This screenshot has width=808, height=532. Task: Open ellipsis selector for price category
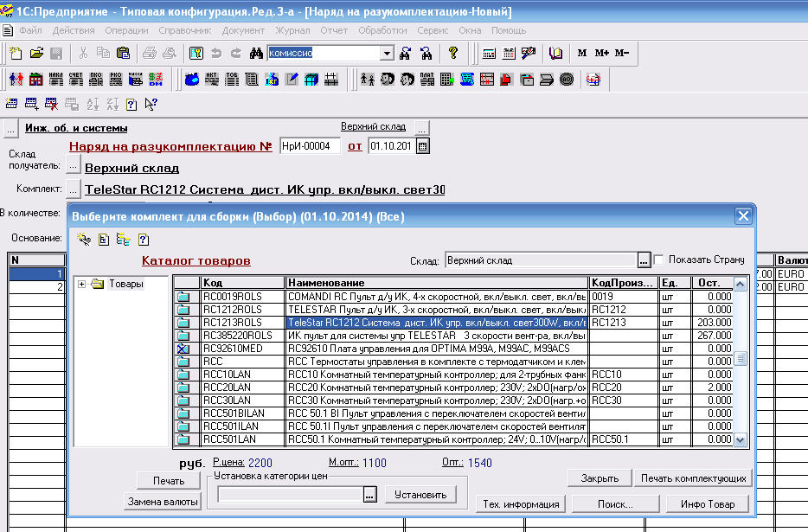[x=370, y=494]
